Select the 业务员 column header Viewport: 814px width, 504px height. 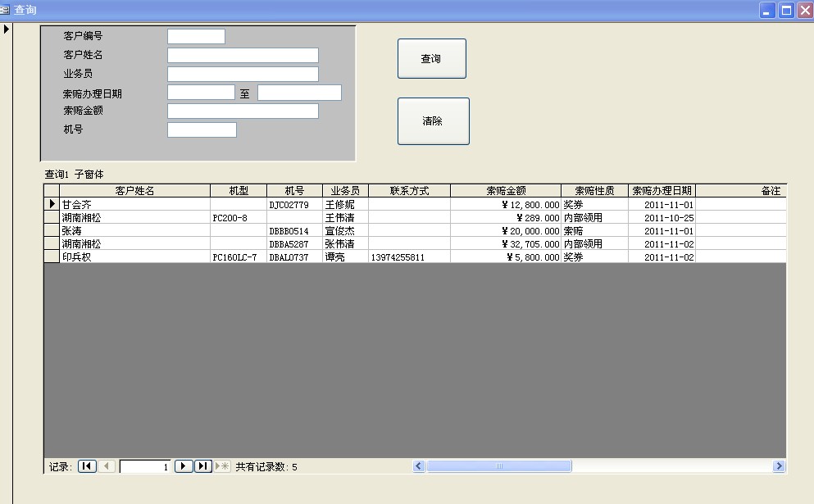[x=345, y=190]
